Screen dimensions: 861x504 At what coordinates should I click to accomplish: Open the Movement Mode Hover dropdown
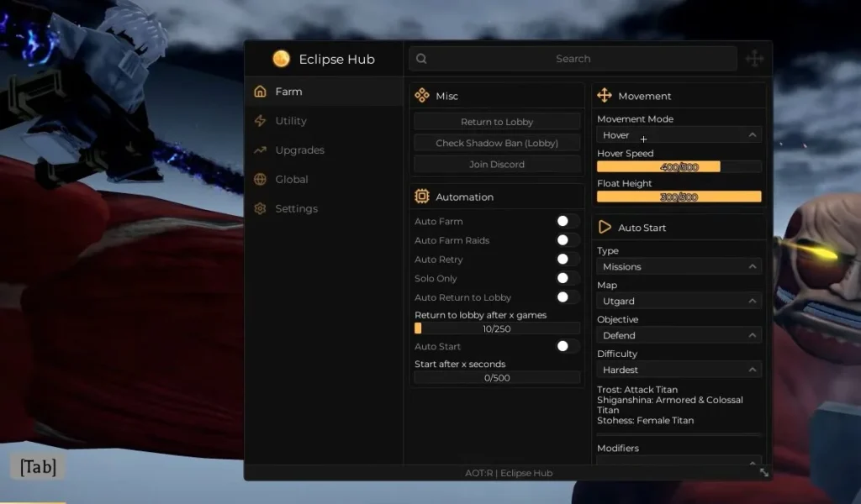[679, 135]
